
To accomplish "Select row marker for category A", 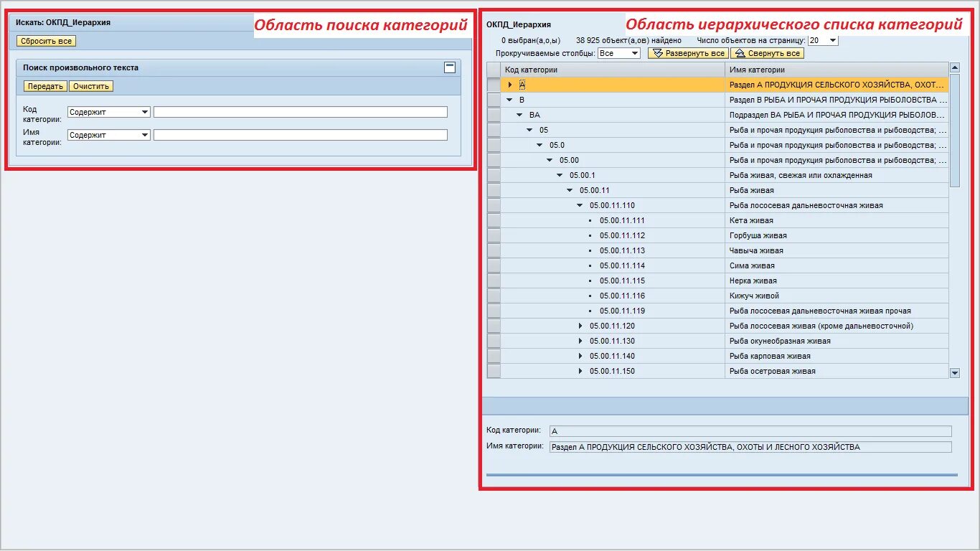I will tap(494, 85).
